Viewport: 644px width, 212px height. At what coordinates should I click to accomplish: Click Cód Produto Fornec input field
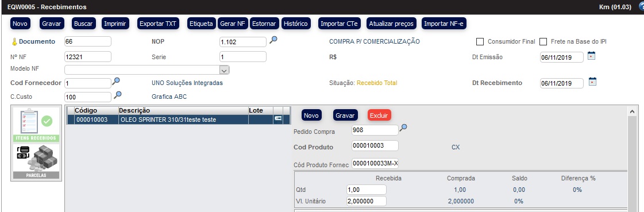pyautogui.click(x=375, y=164)
